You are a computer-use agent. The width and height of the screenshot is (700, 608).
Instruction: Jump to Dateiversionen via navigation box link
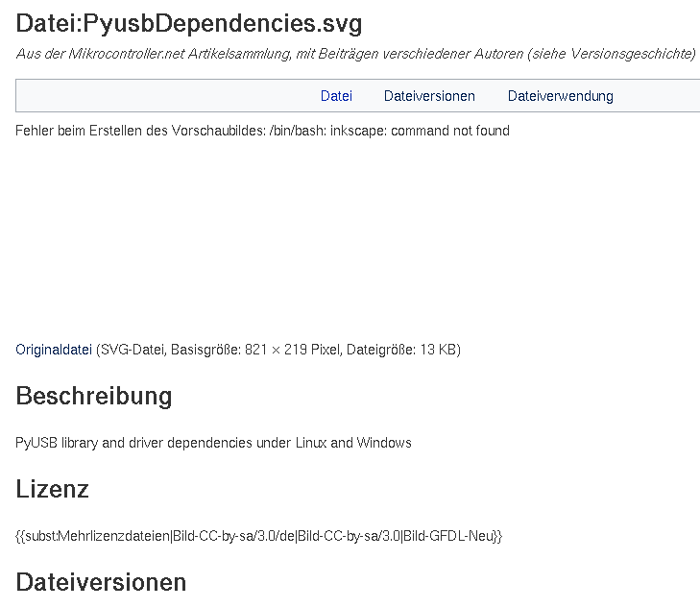click(429, 96)
